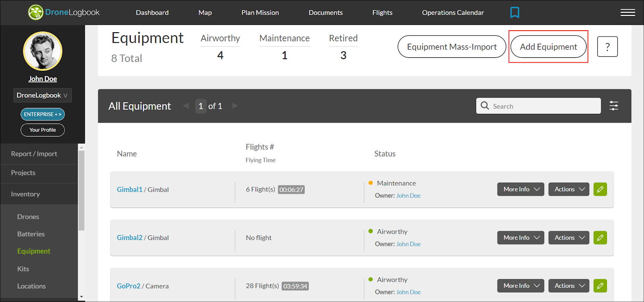
Task: Click the Add Equipment button
Action: 548,47
